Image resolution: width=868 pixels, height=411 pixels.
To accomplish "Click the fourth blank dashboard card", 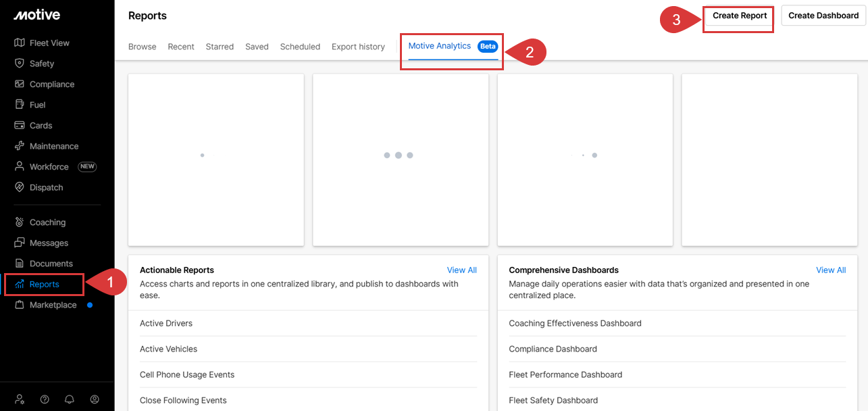I will 769,160.
